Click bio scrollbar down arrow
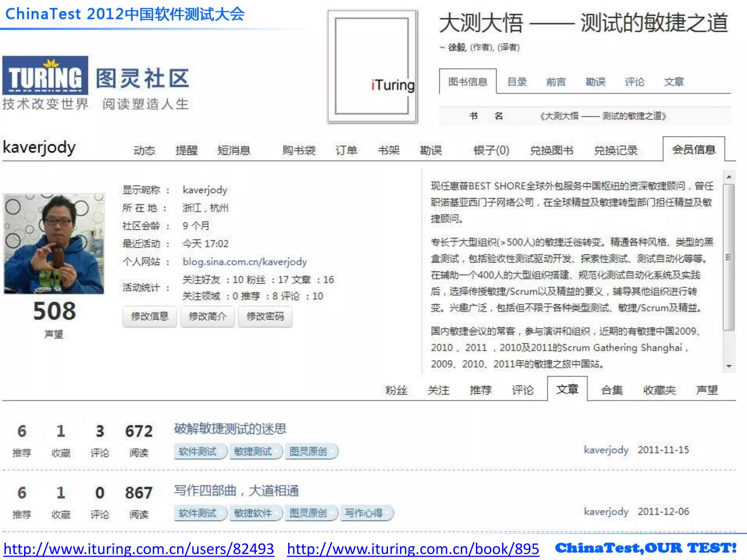This screenshot has height=560, width=747. click(x=729, y=366)
